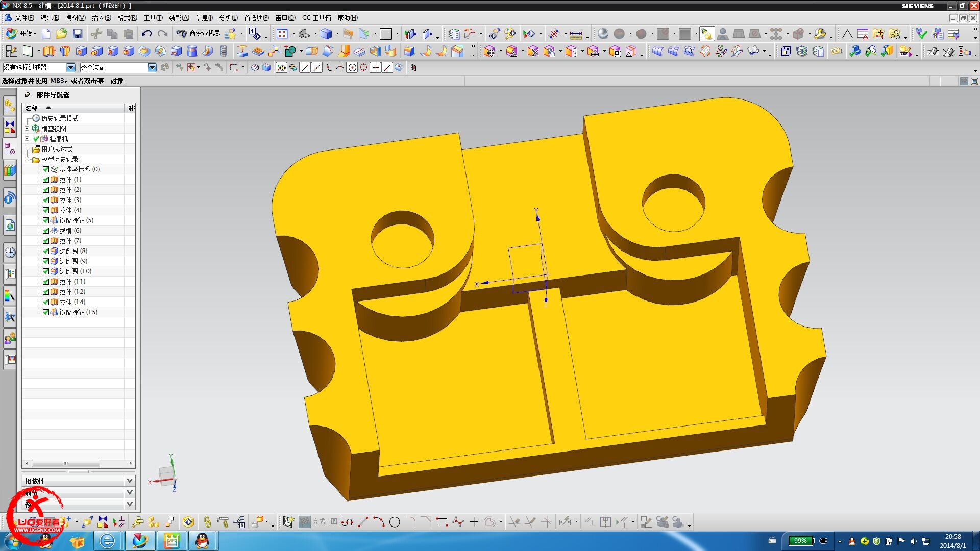Sort by the 名称 column header
The height and width of the screenshot is (551, 980).
tap(73, 108)
